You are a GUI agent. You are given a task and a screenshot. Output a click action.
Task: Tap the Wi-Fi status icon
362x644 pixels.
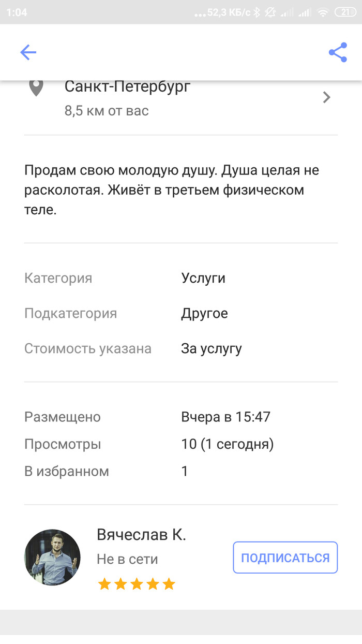pos(323,12)
